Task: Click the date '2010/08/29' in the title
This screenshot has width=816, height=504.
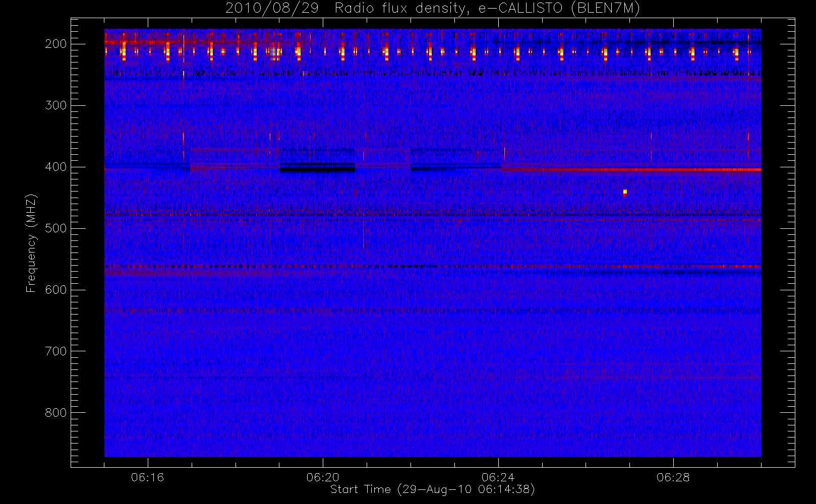Action: (x=272, y=9)
